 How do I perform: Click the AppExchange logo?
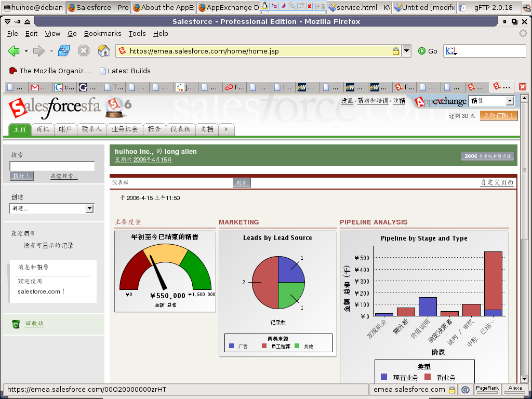441,101
